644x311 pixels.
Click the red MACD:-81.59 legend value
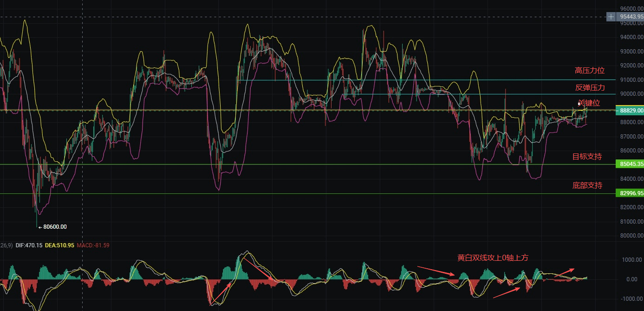[93, 245]
